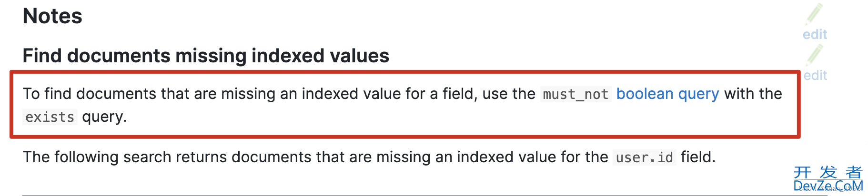Click the Find documents missing indexed values heading

(x=206, y=56)
